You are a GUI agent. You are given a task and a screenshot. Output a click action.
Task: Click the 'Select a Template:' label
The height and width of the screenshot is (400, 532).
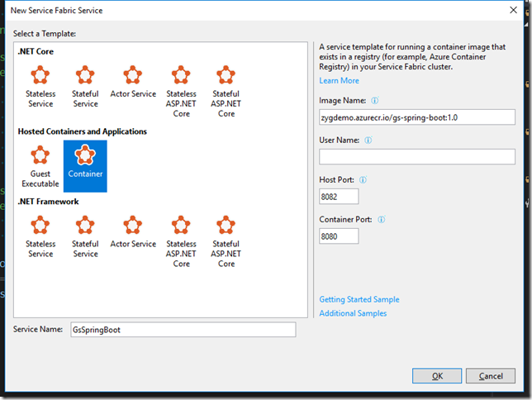point(45,34)
